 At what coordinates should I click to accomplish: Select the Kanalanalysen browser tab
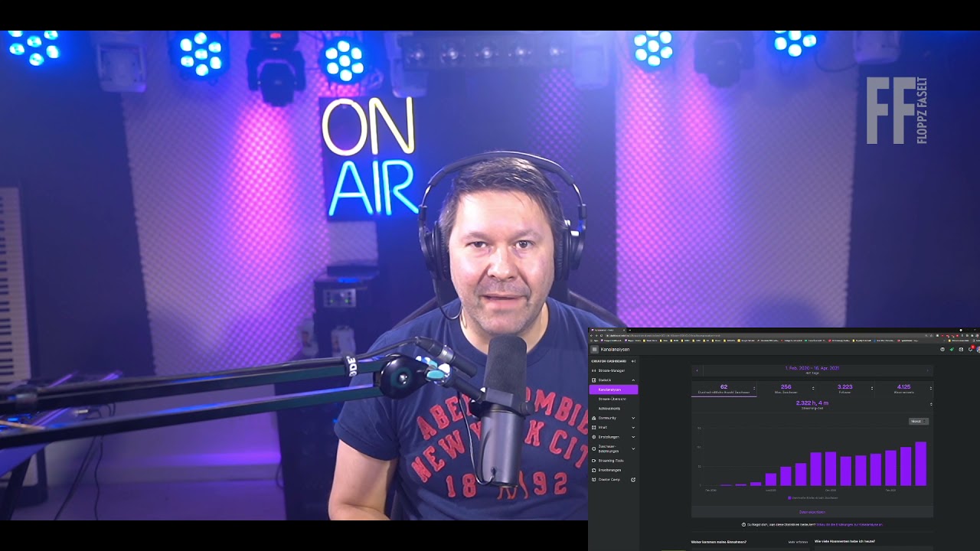pos(607,330)
